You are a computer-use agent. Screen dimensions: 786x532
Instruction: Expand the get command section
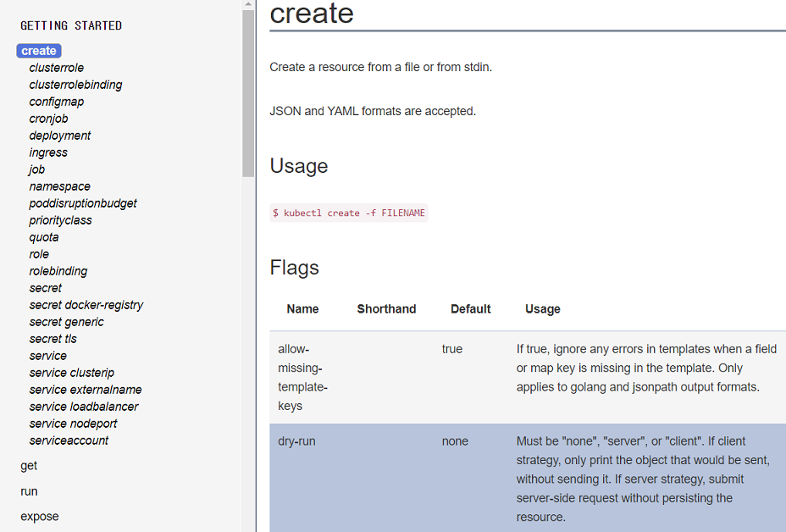(x=29, y=466)
